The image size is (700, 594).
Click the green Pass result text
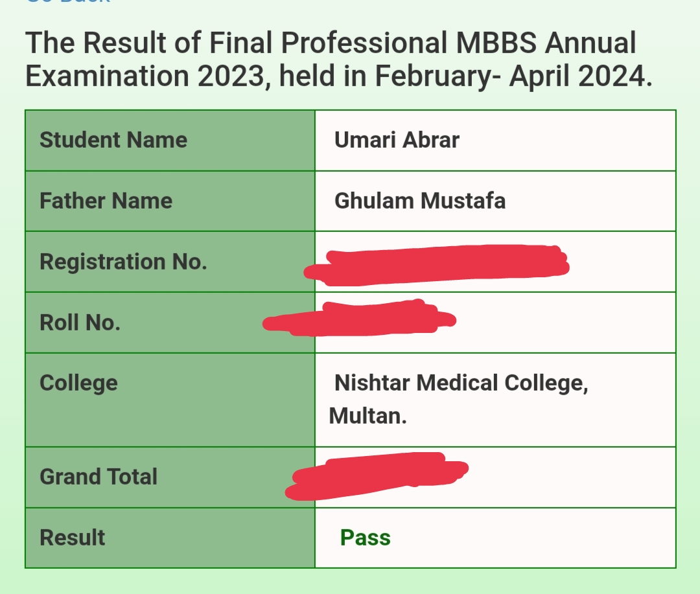[365, 538]
